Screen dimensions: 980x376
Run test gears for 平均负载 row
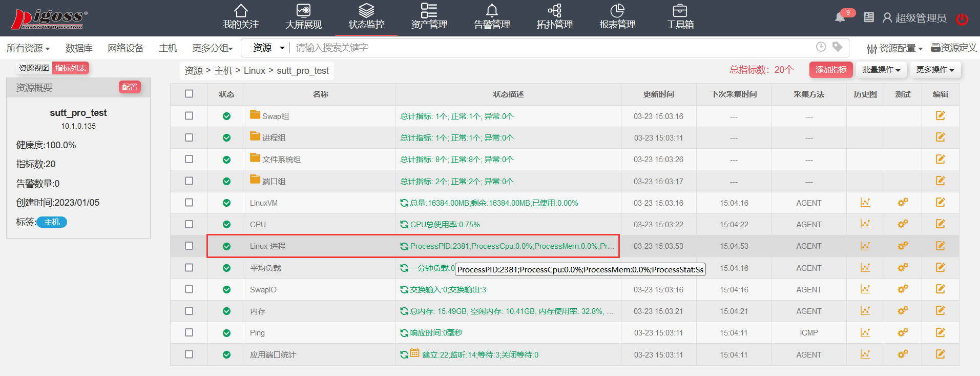click(x=903, y=268)
